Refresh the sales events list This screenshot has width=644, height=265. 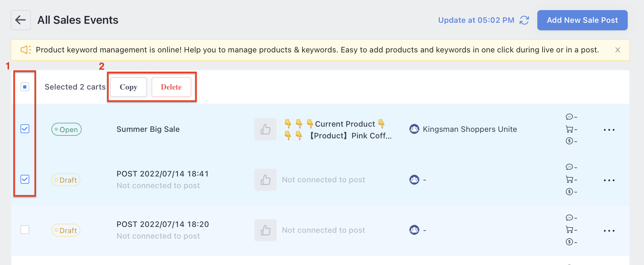[524, 20]
